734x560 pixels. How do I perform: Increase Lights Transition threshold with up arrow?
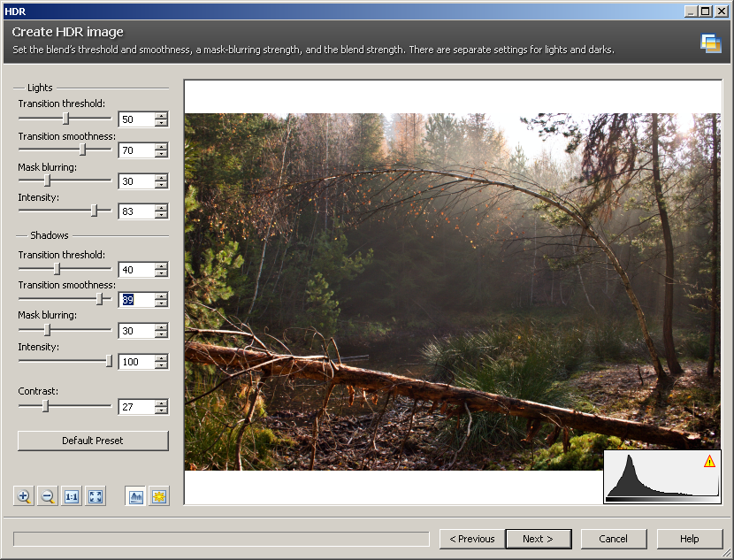(162, 116)
